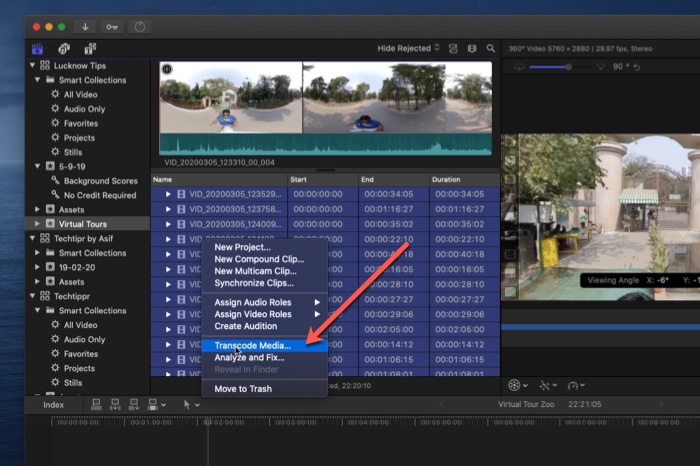Show the Photos and Audio sidebar
The width and height of the screenshot is (700, 466).
[64, 48]
